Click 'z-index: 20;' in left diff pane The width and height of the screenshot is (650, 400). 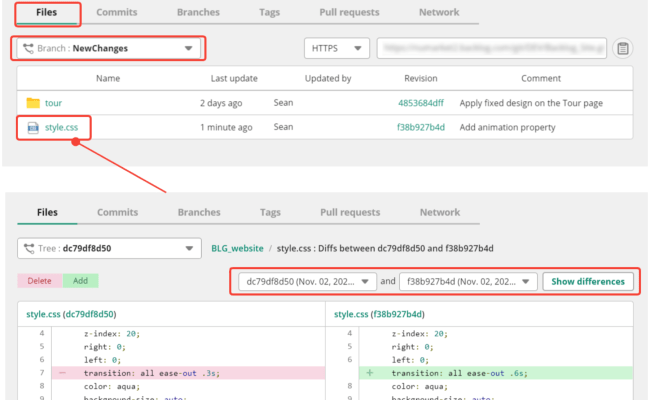pyautogui.click(x=112, y=334)
